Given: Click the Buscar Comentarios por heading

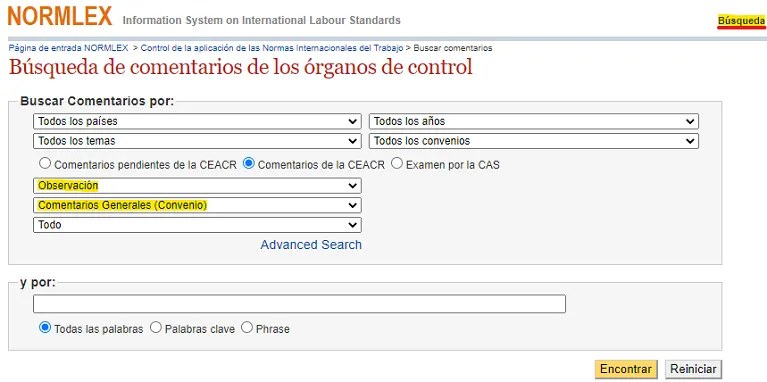Looking at the screenshot, I should click(97, 101).
